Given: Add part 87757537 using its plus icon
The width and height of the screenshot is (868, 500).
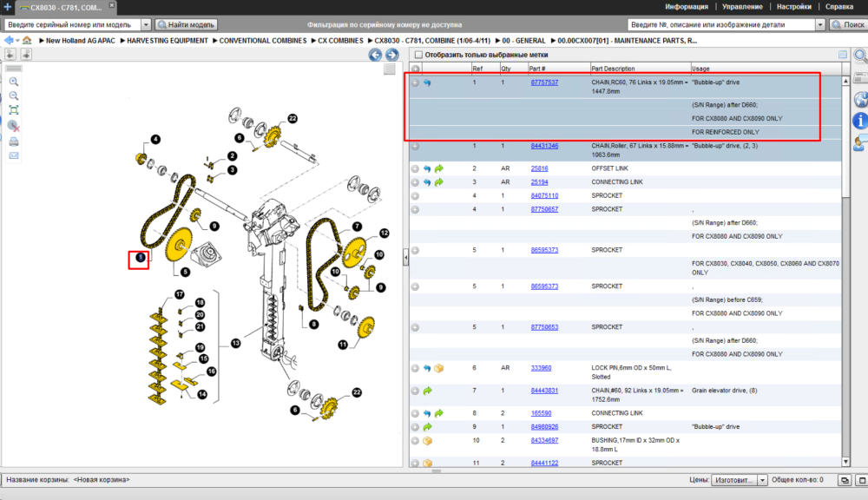Looking at the screenshot, I should (415, 82).
